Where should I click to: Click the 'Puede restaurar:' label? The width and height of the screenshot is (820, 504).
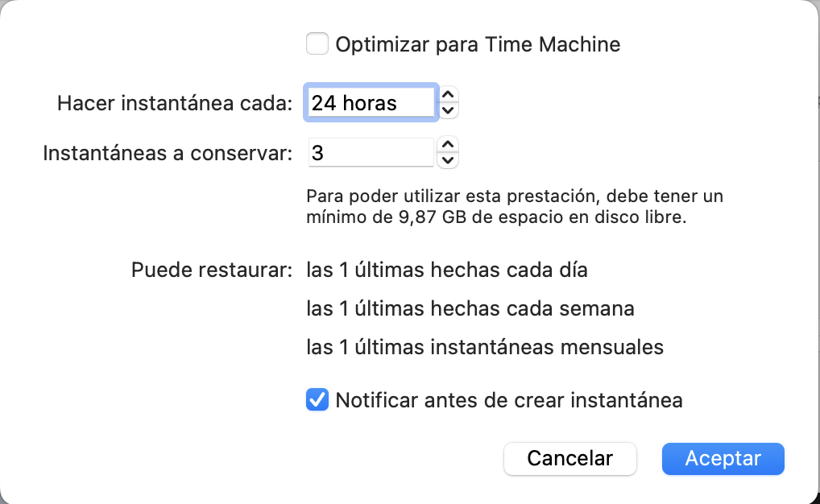pyautogui.click(x=211, y=270)
